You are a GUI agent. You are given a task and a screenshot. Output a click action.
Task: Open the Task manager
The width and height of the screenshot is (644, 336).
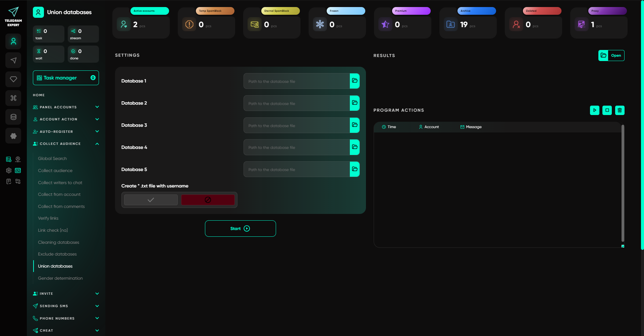(66, 78)
